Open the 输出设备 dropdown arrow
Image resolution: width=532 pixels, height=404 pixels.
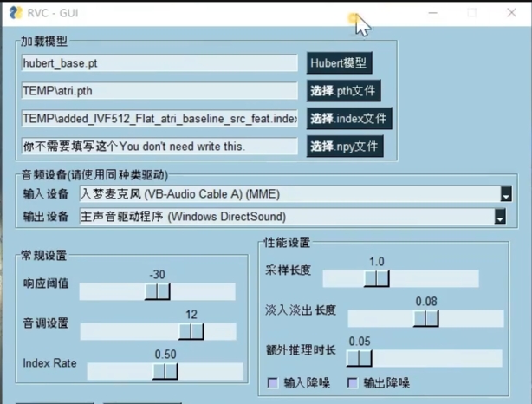(x=500, y=216)
